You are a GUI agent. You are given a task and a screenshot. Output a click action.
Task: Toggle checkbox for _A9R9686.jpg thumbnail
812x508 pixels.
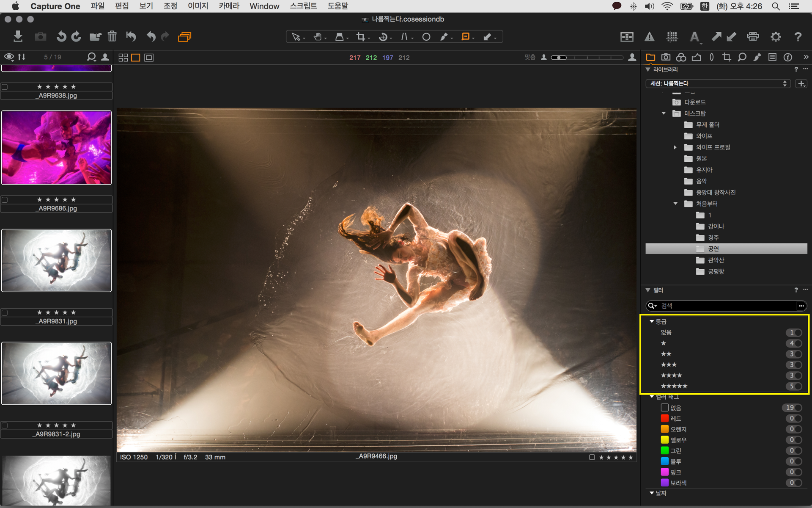[x=5, y=200]
